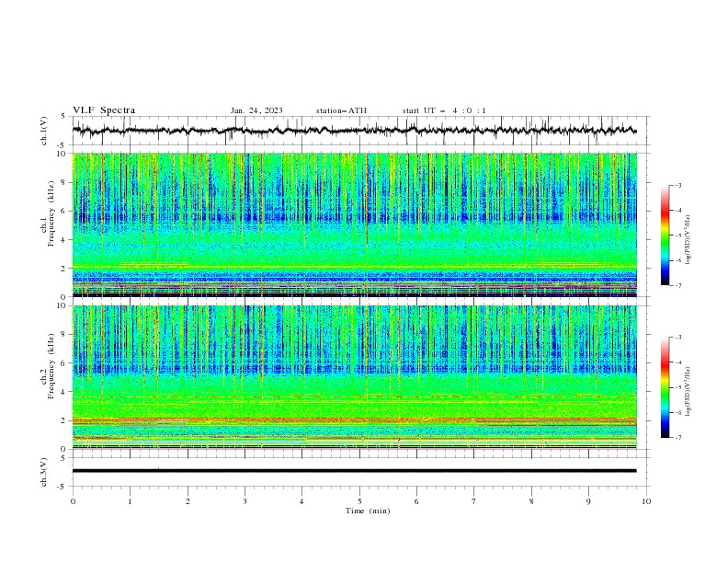Click the 'Time (min)' axis label
728x563 pixels.
point(368,511)
